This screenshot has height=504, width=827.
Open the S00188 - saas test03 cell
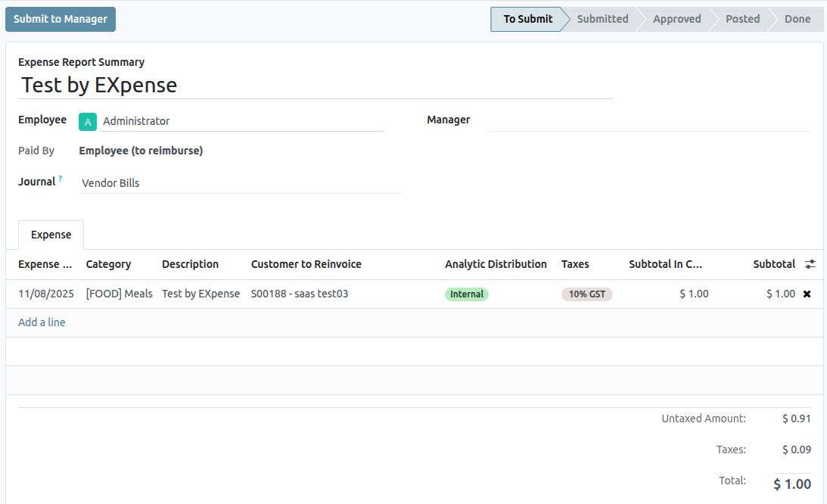click(300, 294)
